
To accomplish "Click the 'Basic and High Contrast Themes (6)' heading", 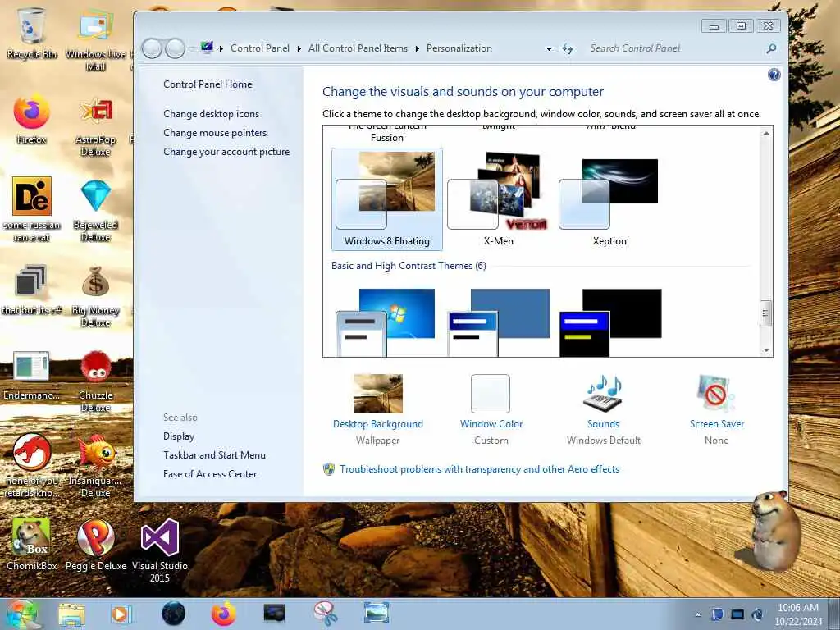I will (x=409, y=266).
